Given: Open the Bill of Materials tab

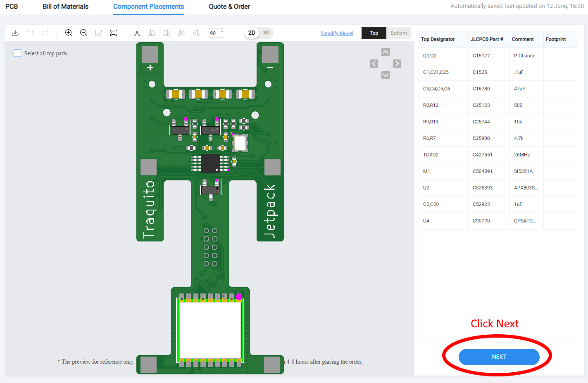Looking at the screenshot, I should (65, 7).
